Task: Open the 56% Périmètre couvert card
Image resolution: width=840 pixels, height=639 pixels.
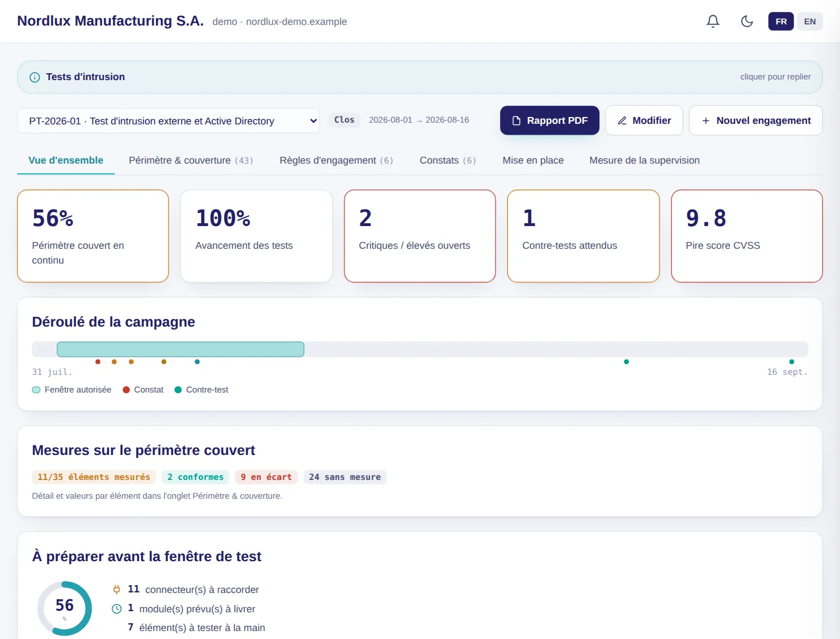Action: 93,236
